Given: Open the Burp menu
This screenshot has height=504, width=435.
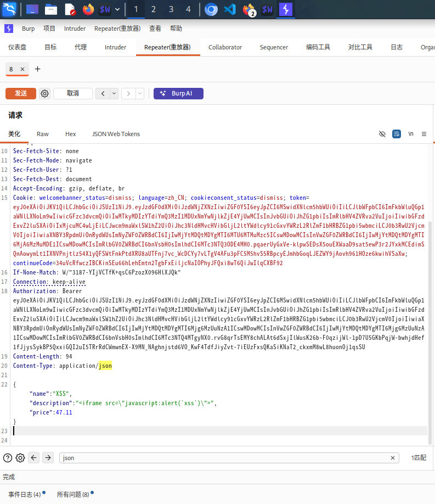Looking at the screenshot, I should [29, 29].
